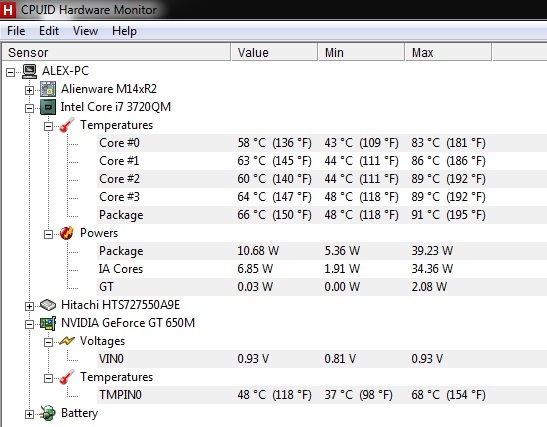Click the 39.23 W max power value
This screenshot has height=427, width=547.
(432, 251)
